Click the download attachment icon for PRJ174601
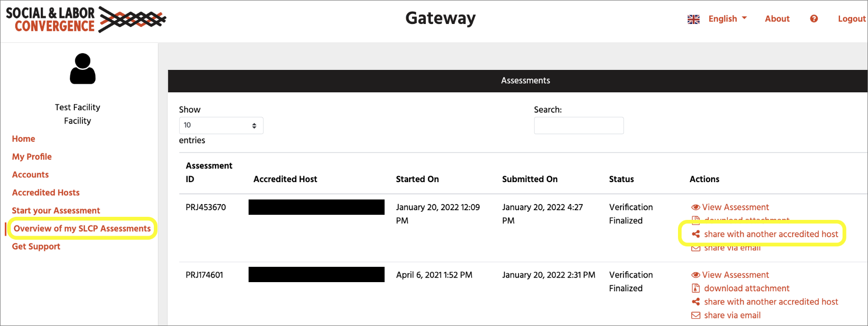The width and height of the screenshot is (868, 326). [x=696, y=288]
